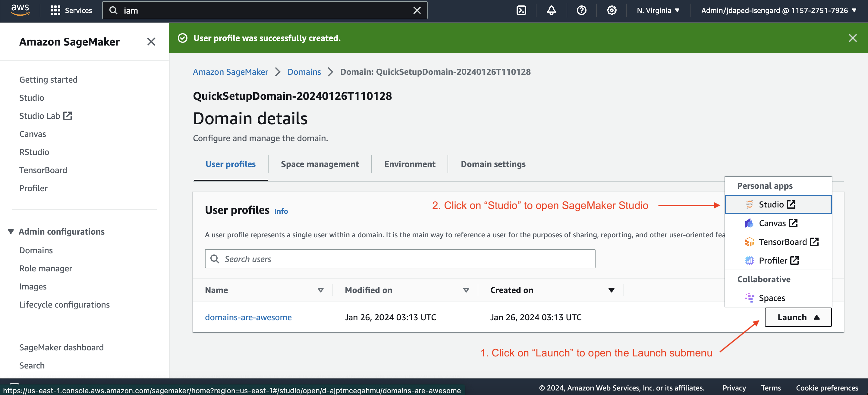The width and height of the screenshot is (868, 395).
Task: Clear the iam search text
Action: [x=417, y=11]
